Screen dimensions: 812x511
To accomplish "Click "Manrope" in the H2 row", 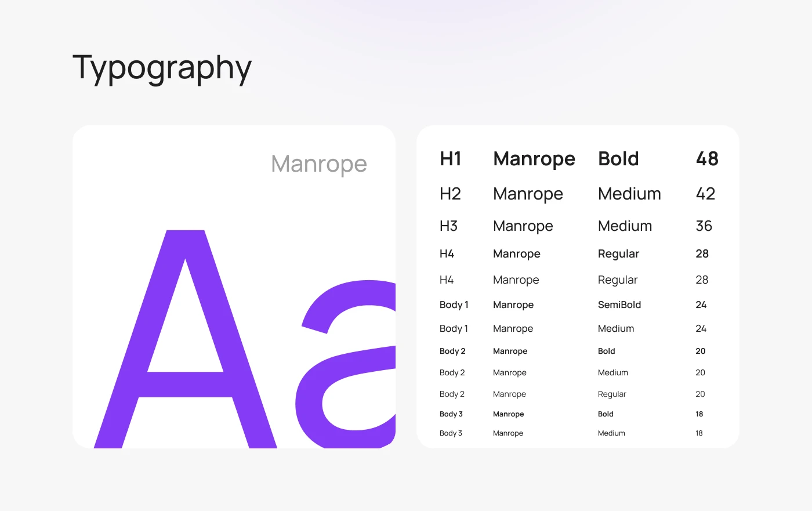I will pos(528,194).
